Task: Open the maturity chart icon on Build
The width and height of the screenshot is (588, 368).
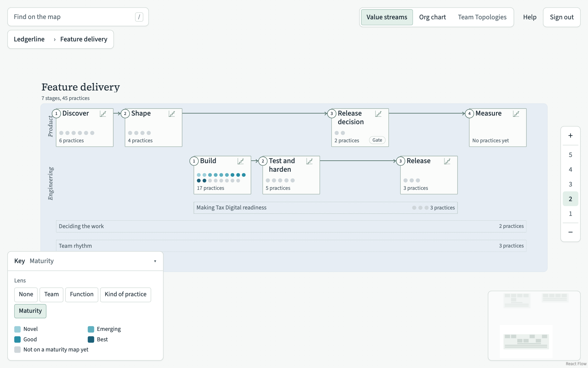Action: (241, 161)
